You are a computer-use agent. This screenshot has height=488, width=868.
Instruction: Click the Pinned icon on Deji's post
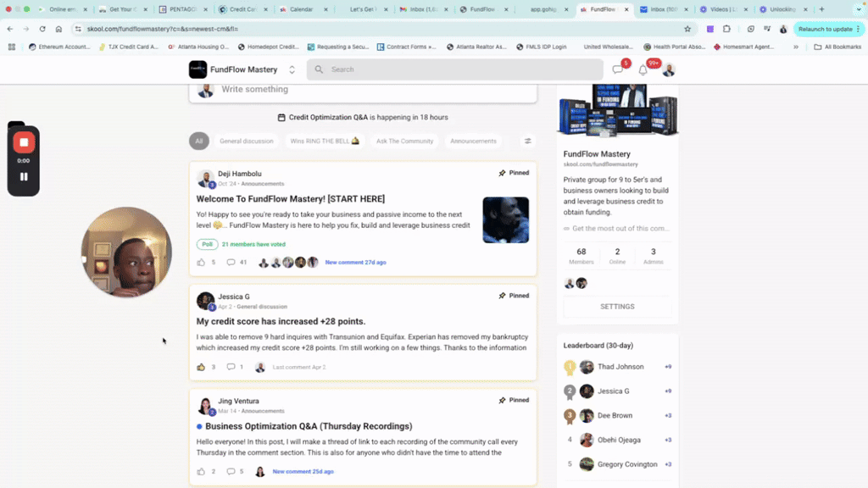tap(502, 173)
